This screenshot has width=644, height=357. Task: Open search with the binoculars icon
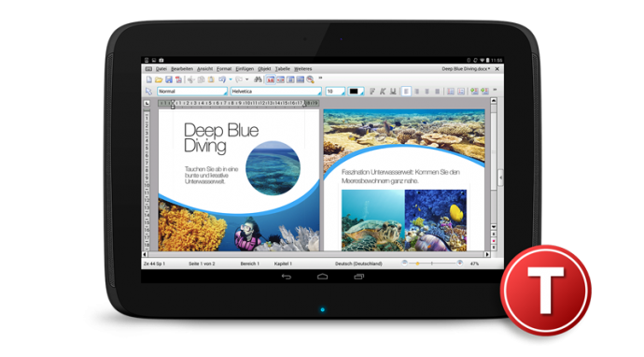pyautogui.click(x=258, y=79)
